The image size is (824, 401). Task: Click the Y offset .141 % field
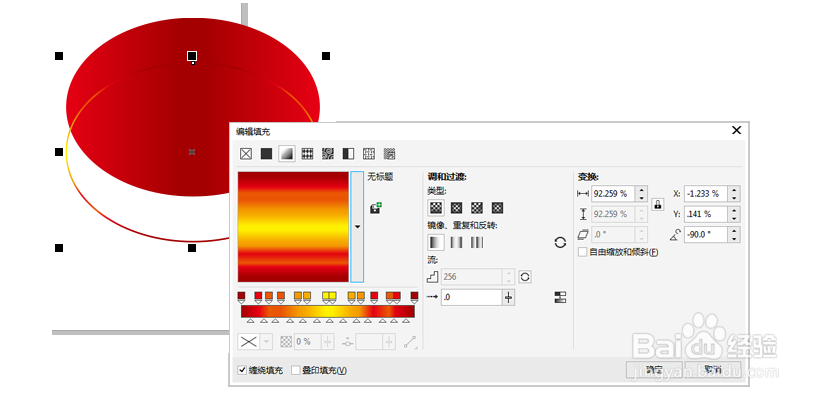(x=706, y=214)
